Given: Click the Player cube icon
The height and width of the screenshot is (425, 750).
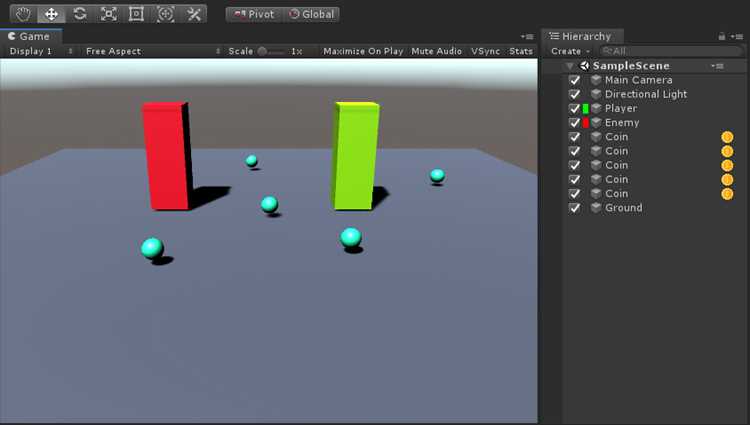Looking at the screenshot, I should (x=596, y=109).
